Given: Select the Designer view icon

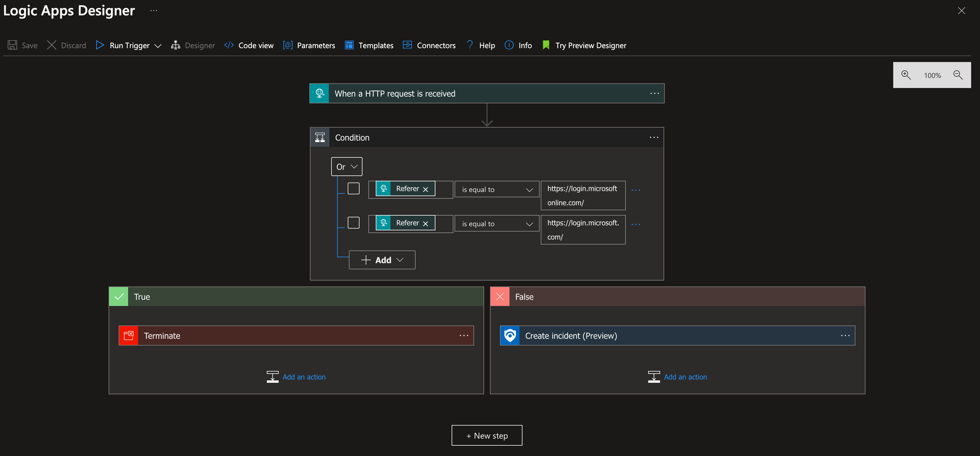Looking at the screenshot, I should point(176,45).
